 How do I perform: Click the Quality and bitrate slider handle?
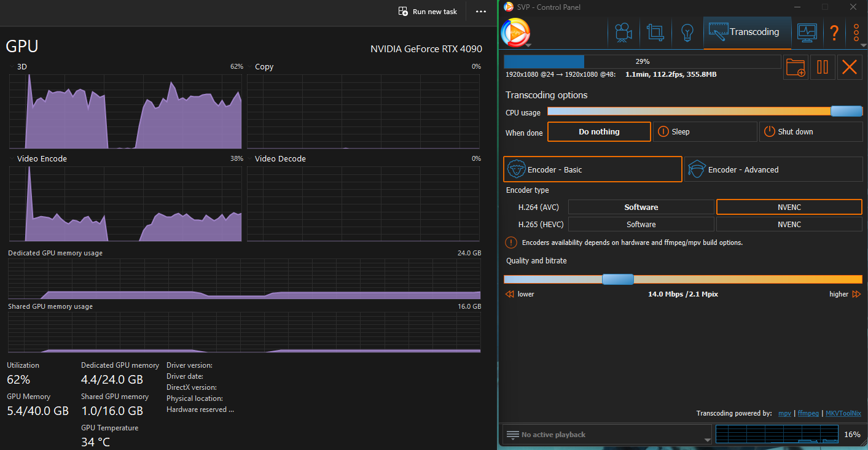617,279
